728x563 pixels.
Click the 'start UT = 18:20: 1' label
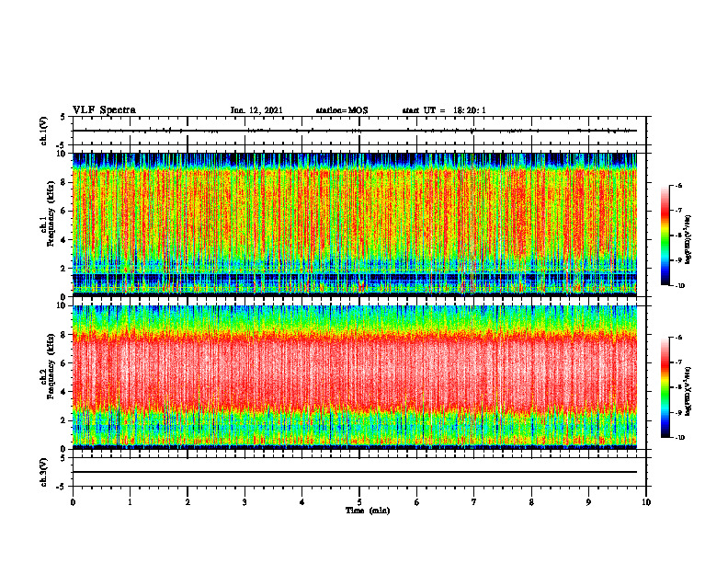444,110
